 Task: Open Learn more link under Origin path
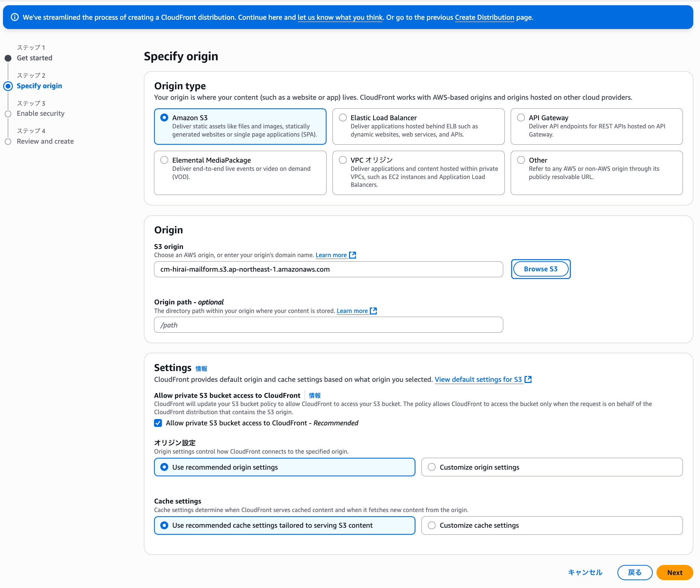[352, 311]
